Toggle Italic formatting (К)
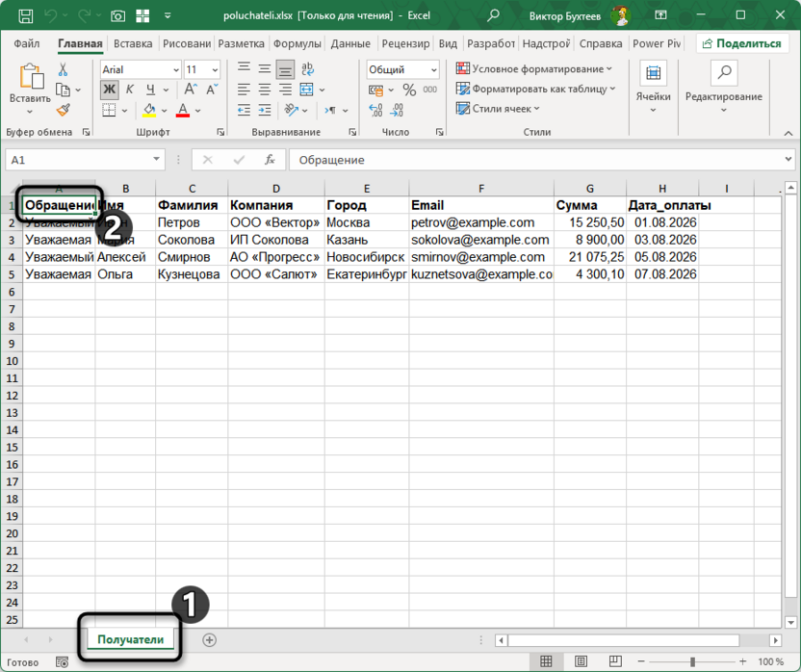The width and height of the screenshot is (801, 672). pyautogui.click(x=130, y=90)
